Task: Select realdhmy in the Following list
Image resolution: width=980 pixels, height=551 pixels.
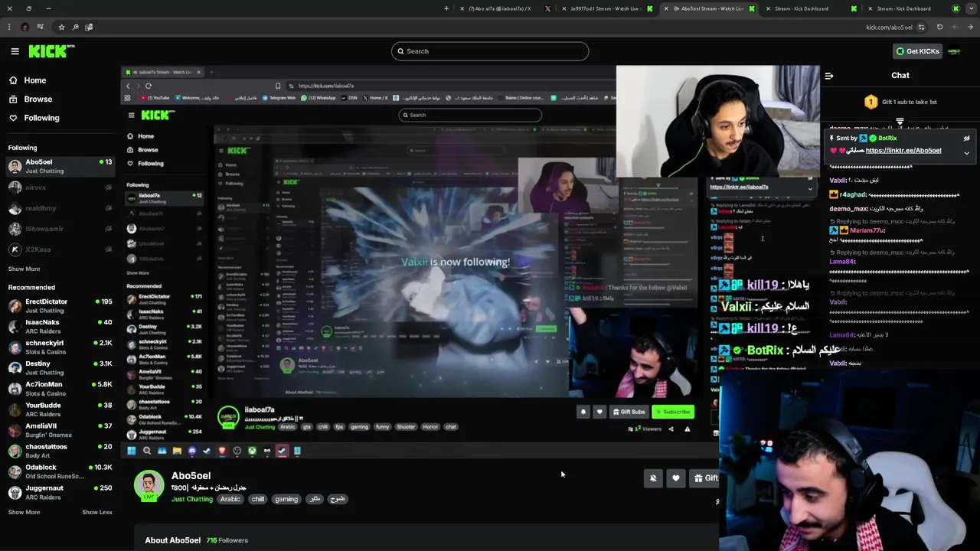Action: pos(60,208)
